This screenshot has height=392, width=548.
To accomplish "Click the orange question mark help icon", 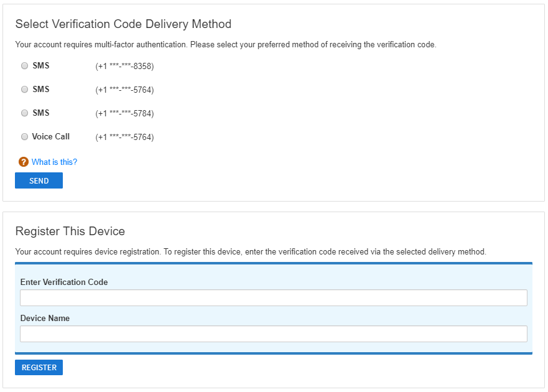I will [x=23, y=162].
